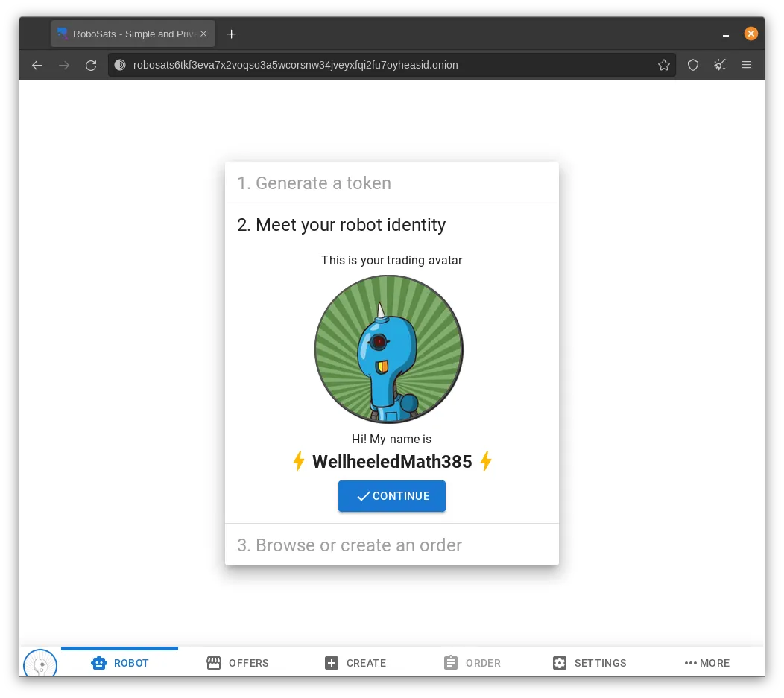Click the robot name WellheeledMath385
784x698 pixels.
point(392,462)
